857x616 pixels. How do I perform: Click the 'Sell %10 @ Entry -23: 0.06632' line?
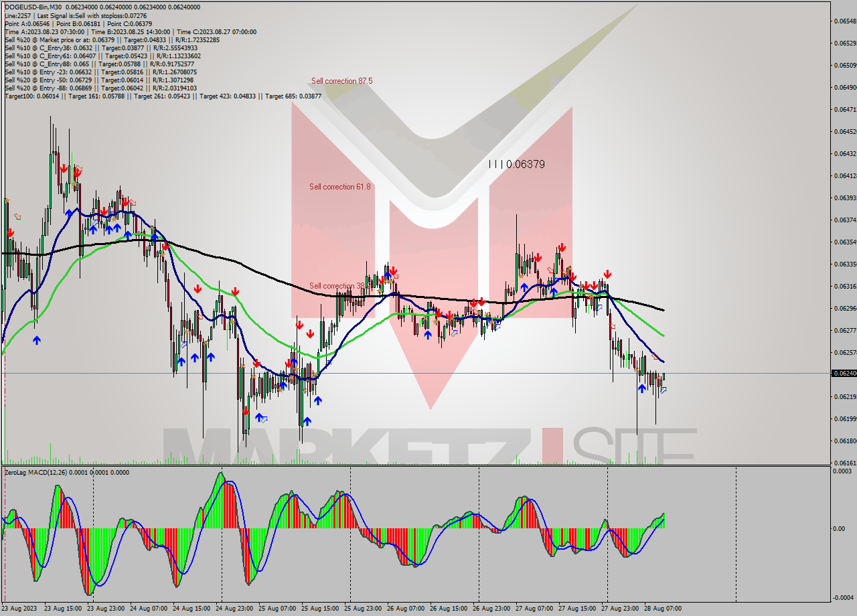(100, 72)
